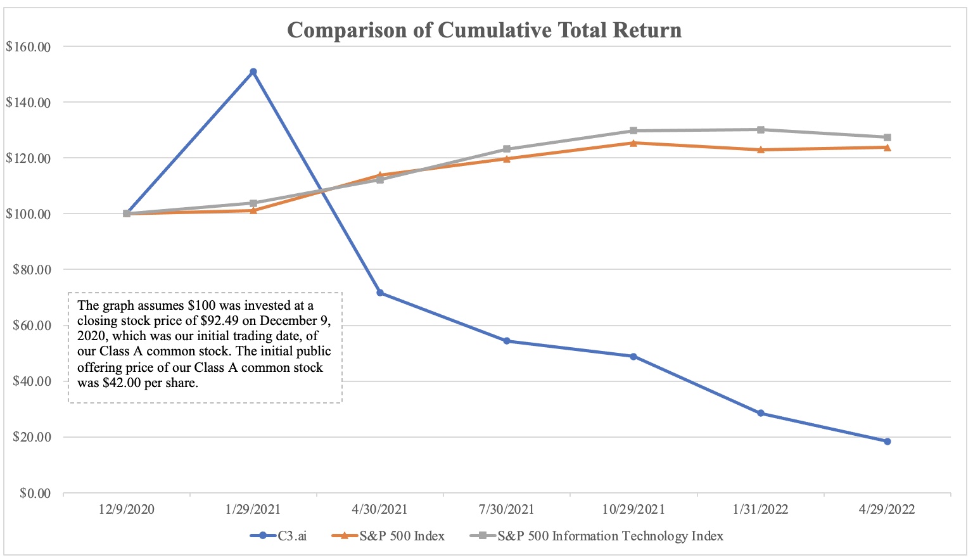Select the C3.ai data point at 4/30/2021
The width and height of the screenshot is (973, 560).
point(380,293)
